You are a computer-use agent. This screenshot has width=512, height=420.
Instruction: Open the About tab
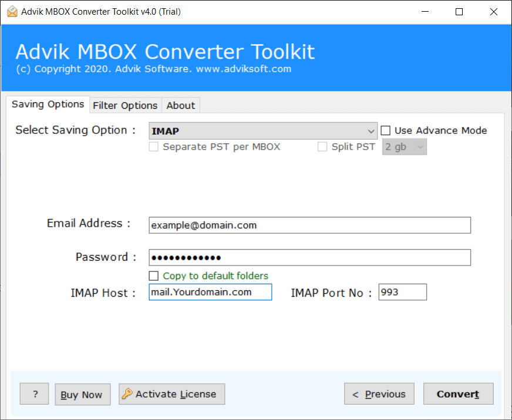point(181,106)
